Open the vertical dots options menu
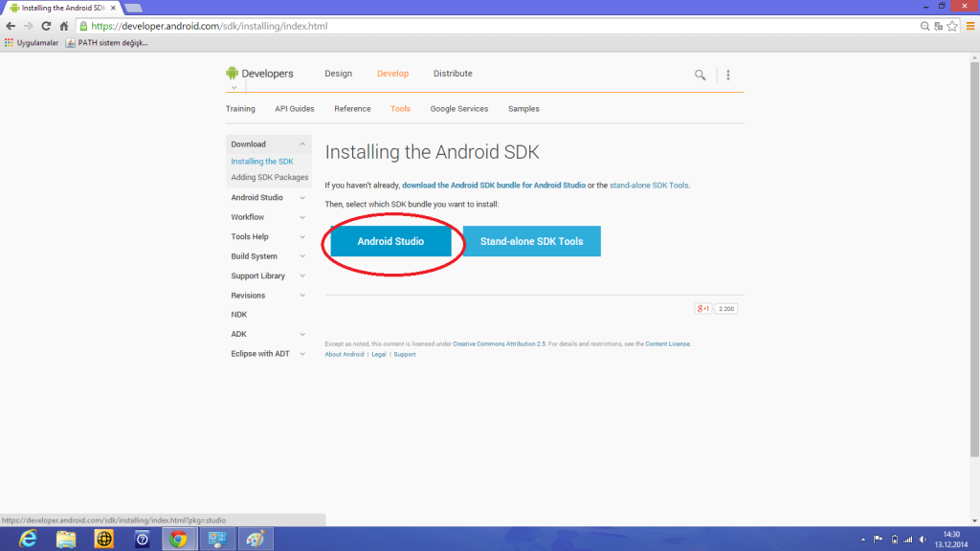 click(728, 75)
